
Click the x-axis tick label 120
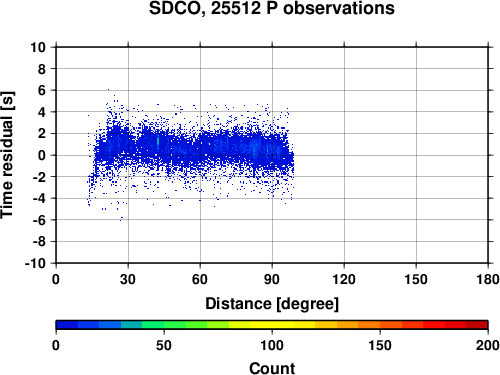click(x=344, y=279)
